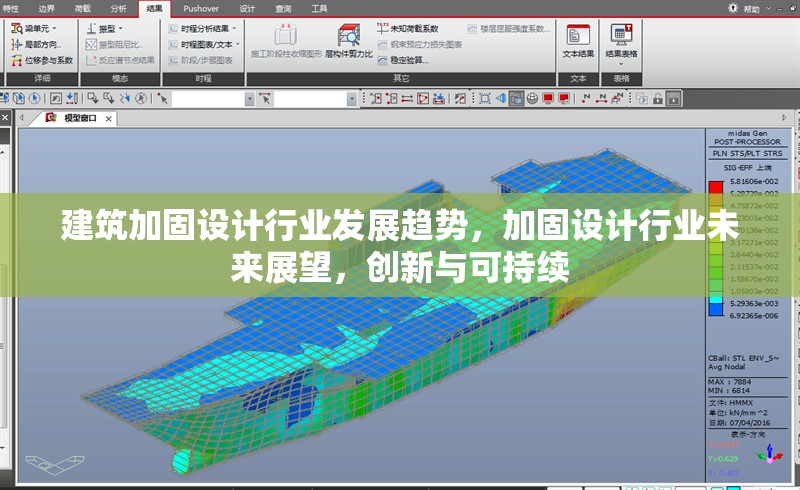Click the element select arrow icon with red line
Screen dimensions: 800x490
pyautogui.click(x=265, y=99)
